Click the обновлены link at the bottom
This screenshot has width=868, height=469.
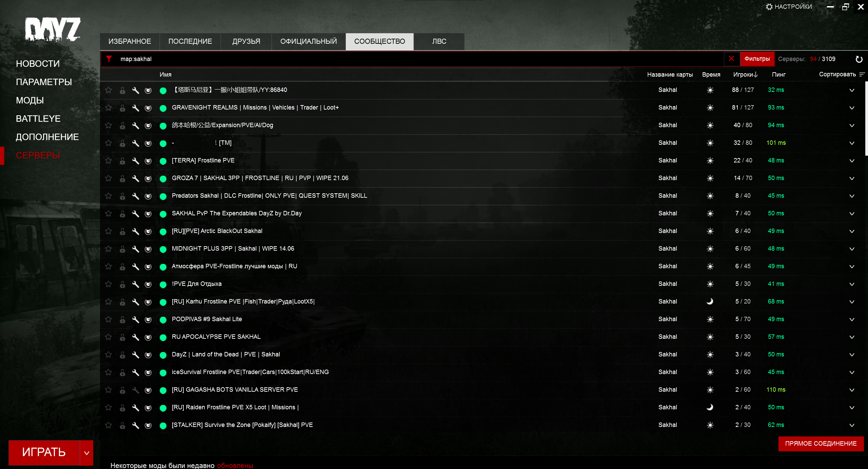[x=235, y=465]
